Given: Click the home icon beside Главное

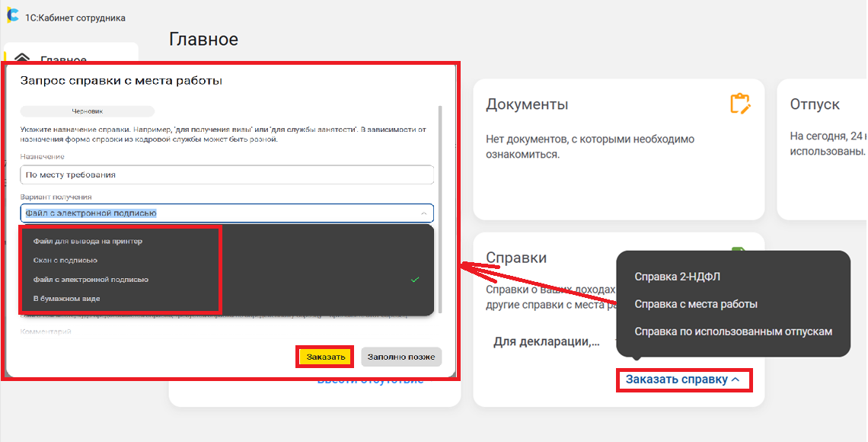Looking at the screenshot, I should tap(22, 59).
